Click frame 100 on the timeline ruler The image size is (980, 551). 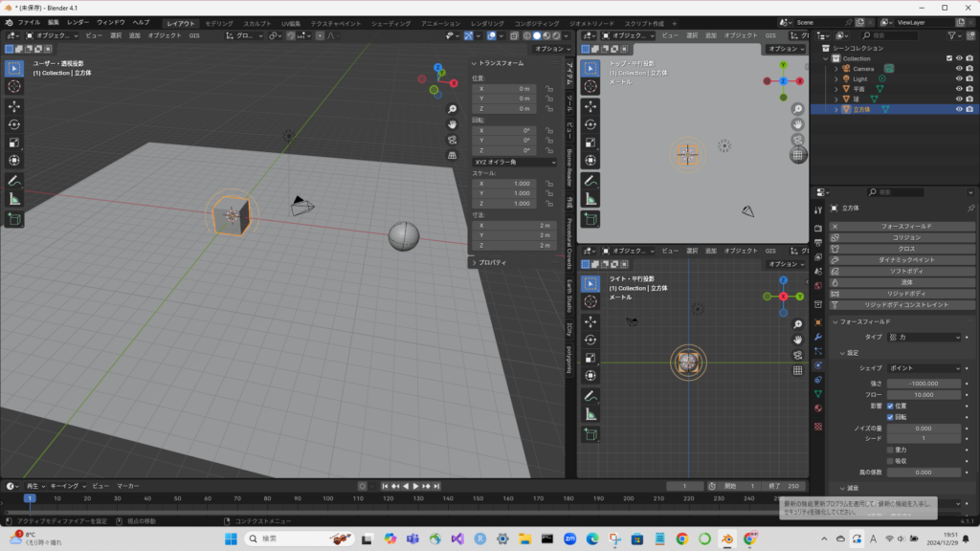tap(328, 498)
